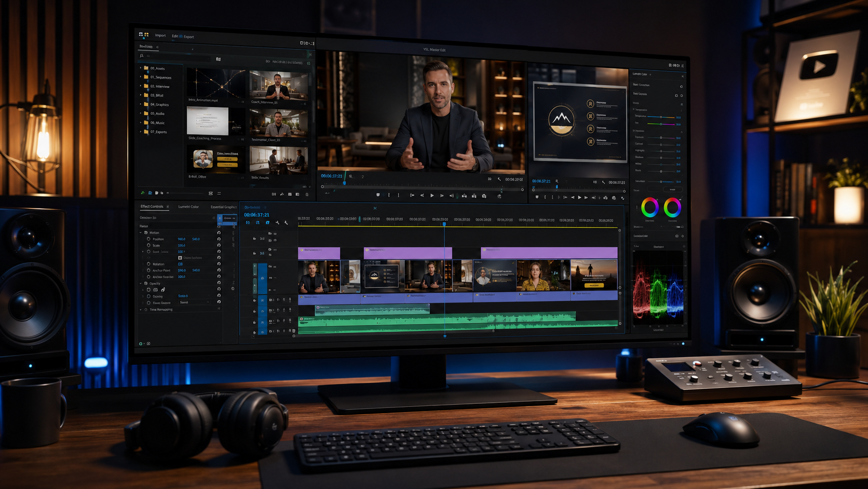868x489 pixels.
Task: Open the Blend Mode dropdown
Action: (195, 302)
